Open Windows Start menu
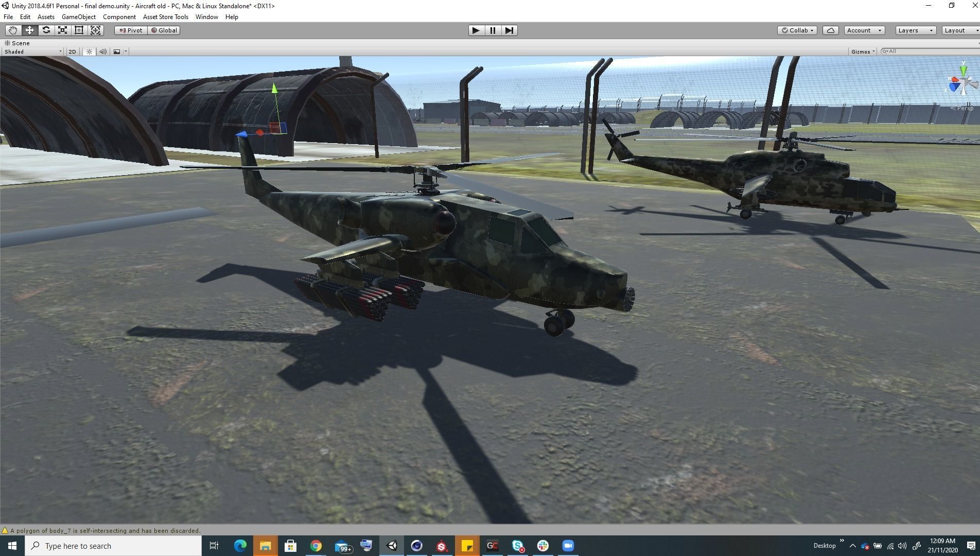Image resolution: width=980 pixels, height=556 pixels. [x=12, y=546]
